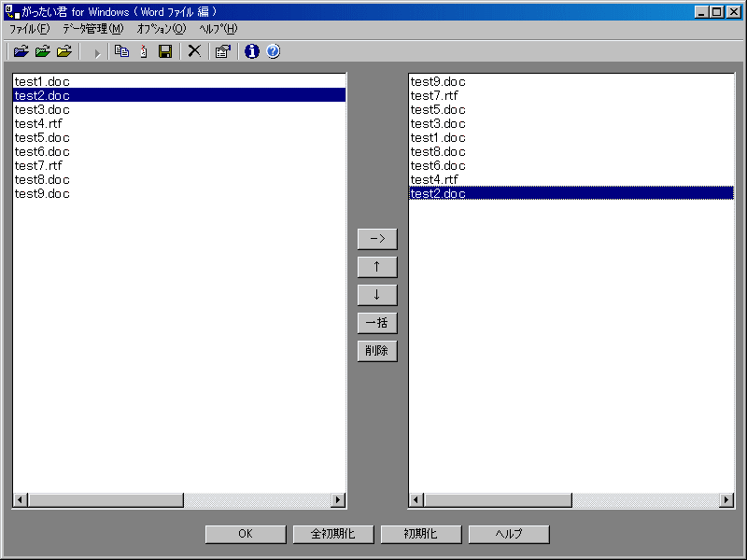This screenshot has height=560, width=747.
Task: Select test9.doc in the right list
Action: 571,81
